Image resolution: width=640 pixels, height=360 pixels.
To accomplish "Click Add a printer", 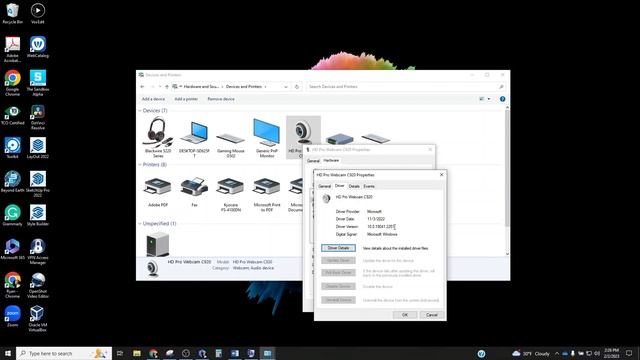I will pyautogui.click(x=186, y=99).
